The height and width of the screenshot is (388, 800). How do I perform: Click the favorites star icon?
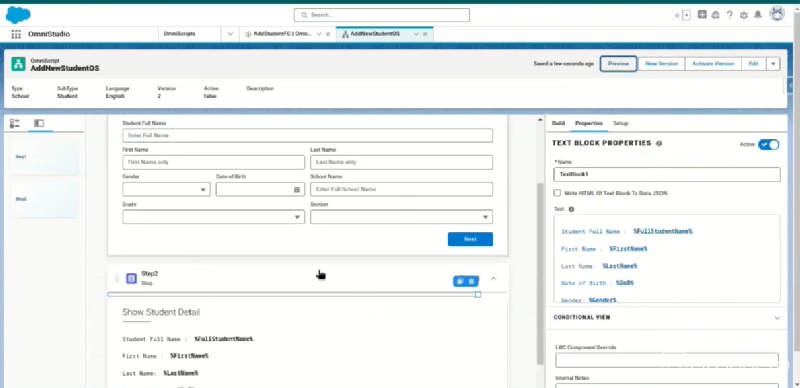[x=677, y=15]
